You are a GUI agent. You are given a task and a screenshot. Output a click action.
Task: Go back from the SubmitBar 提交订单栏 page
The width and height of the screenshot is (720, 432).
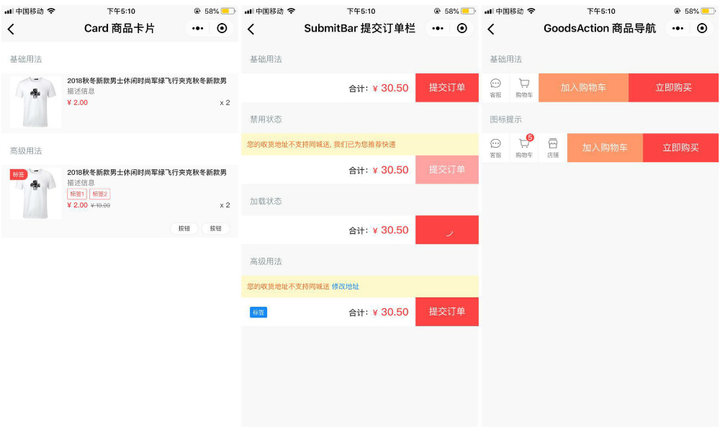coord(251,29)
